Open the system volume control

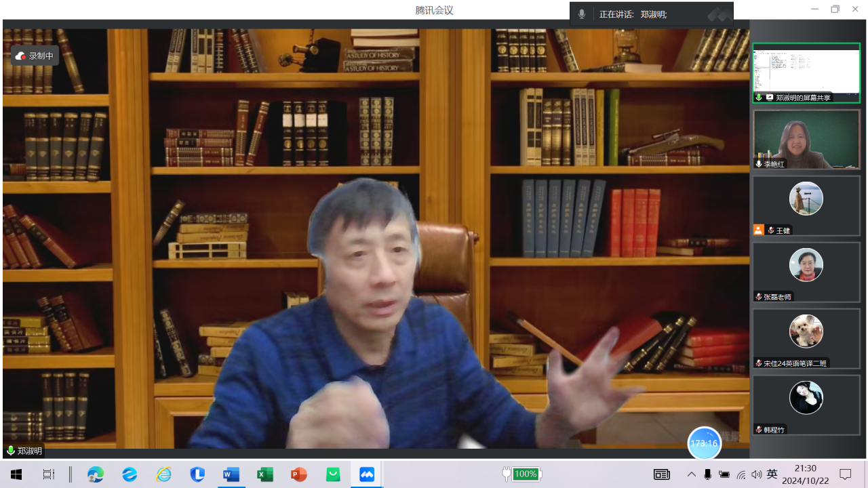point(756,474)
